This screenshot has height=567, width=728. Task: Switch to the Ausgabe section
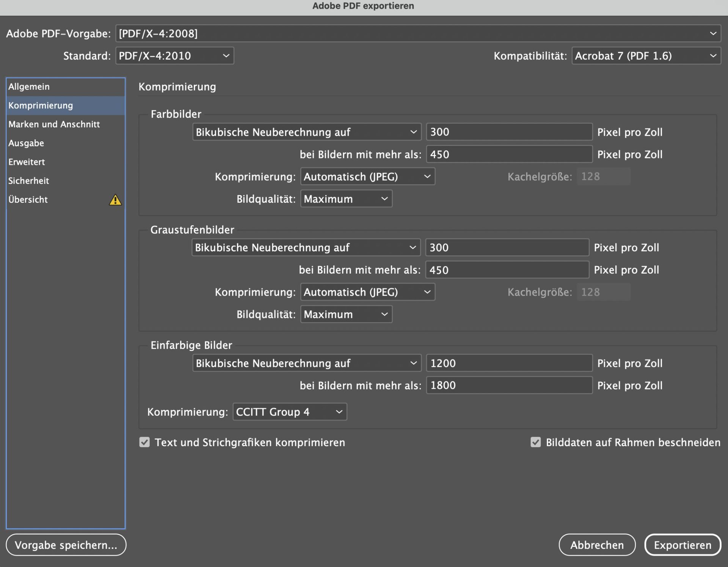[66, 143]
